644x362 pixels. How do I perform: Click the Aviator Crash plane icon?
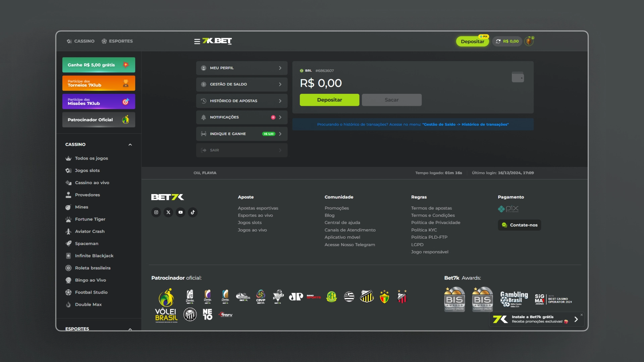(x=68, y=231)
